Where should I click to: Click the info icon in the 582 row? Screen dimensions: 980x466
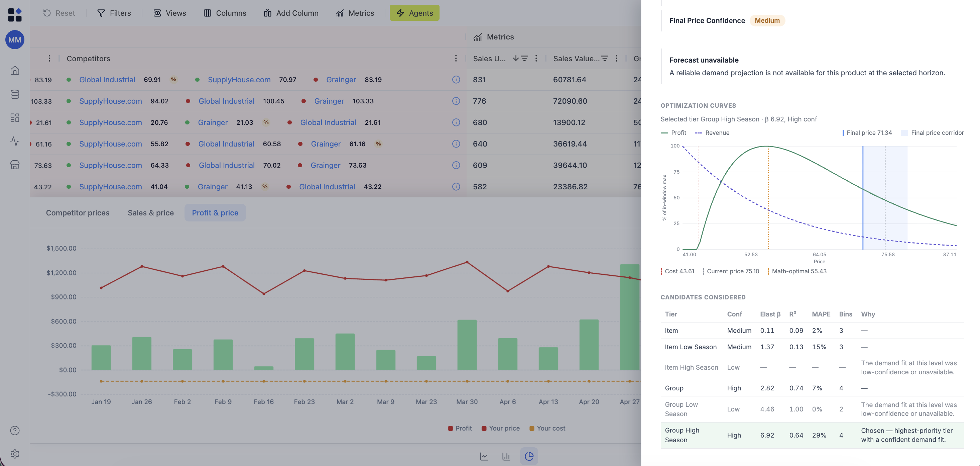tap(456, 187)
